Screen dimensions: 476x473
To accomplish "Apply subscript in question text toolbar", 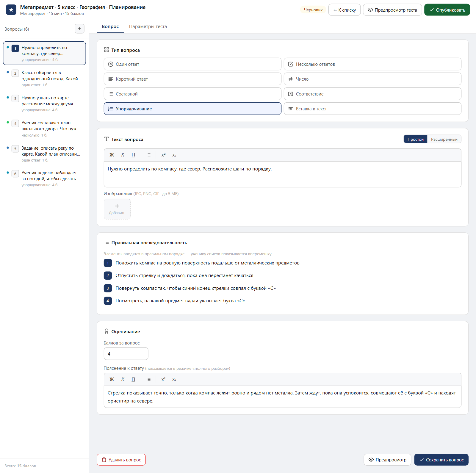I will [174, 155].
